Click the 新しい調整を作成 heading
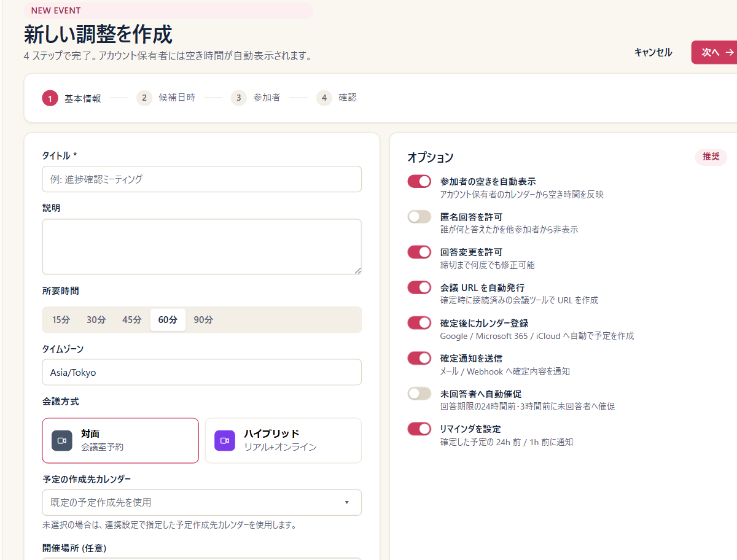This screenshot has height=560, width=737. [98, 34]
